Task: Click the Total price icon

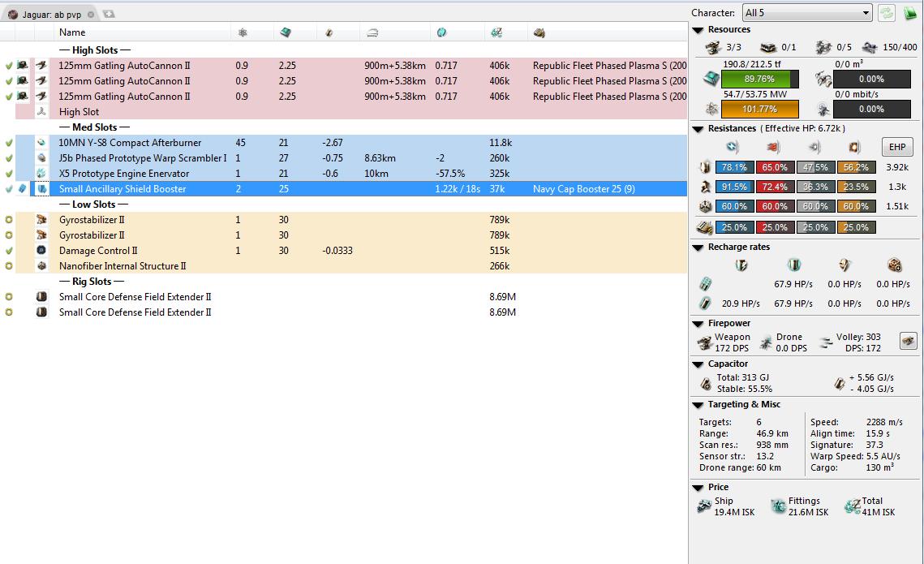Action: (852, 506)
